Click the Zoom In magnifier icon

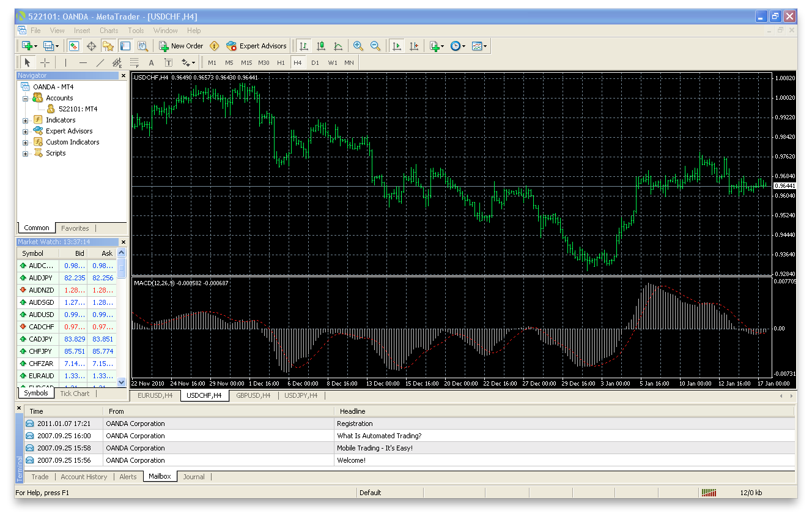358,46
